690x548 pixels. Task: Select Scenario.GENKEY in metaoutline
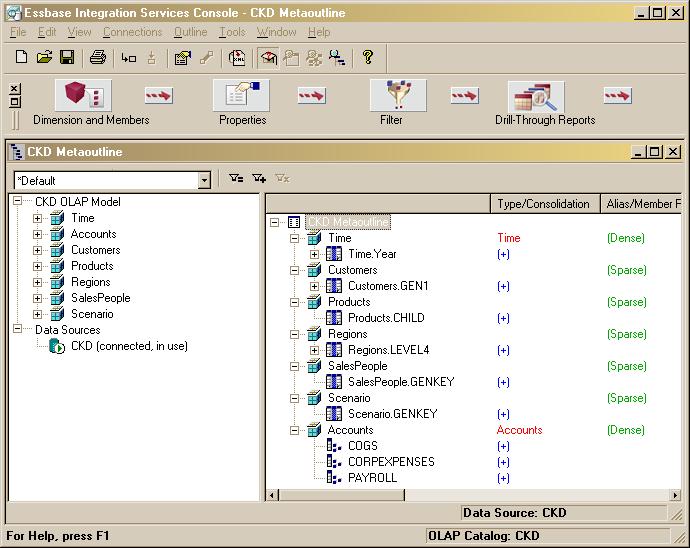click(393, 414)
